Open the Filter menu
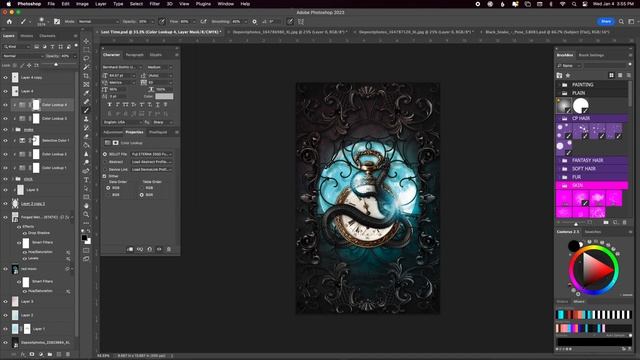 pos(154,4)
